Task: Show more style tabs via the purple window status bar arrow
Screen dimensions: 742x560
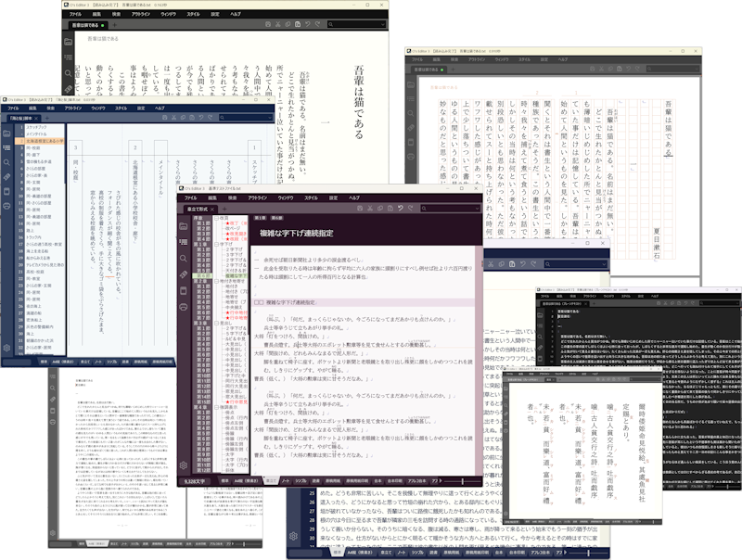Action: (x=441, y=481)
